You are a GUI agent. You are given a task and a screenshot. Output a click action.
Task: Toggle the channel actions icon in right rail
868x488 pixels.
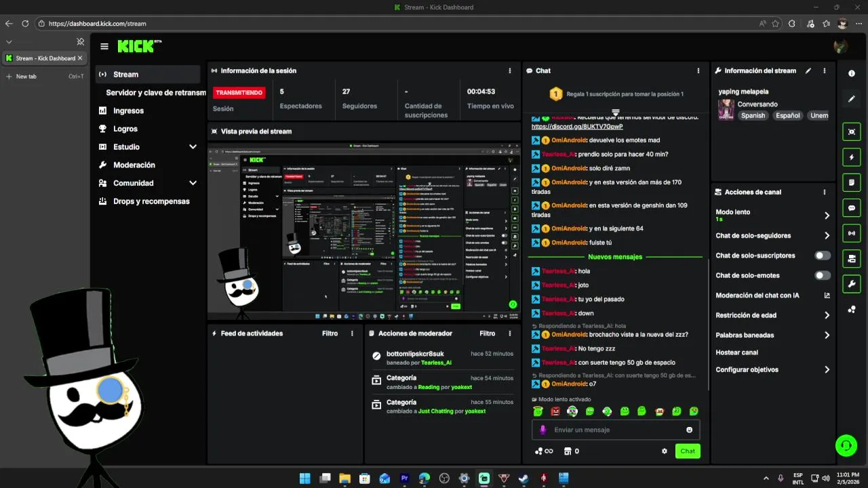(852, 258)
